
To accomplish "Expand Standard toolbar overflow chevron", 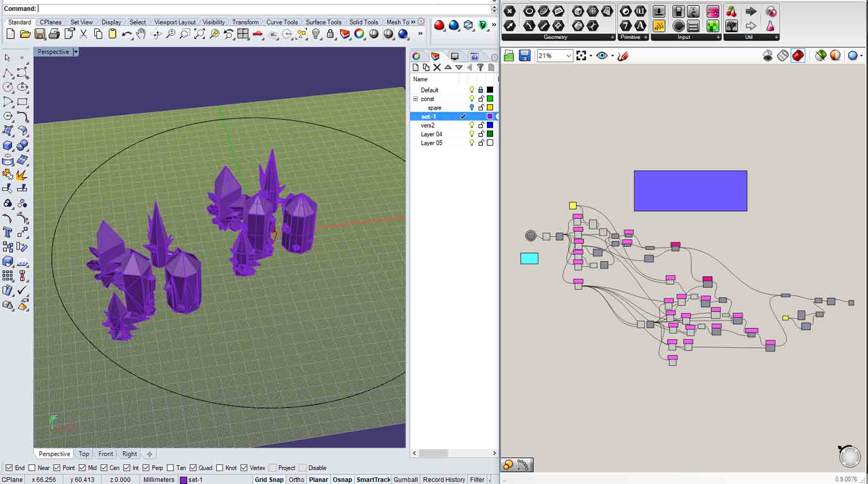I will click(x=420, y=34).
